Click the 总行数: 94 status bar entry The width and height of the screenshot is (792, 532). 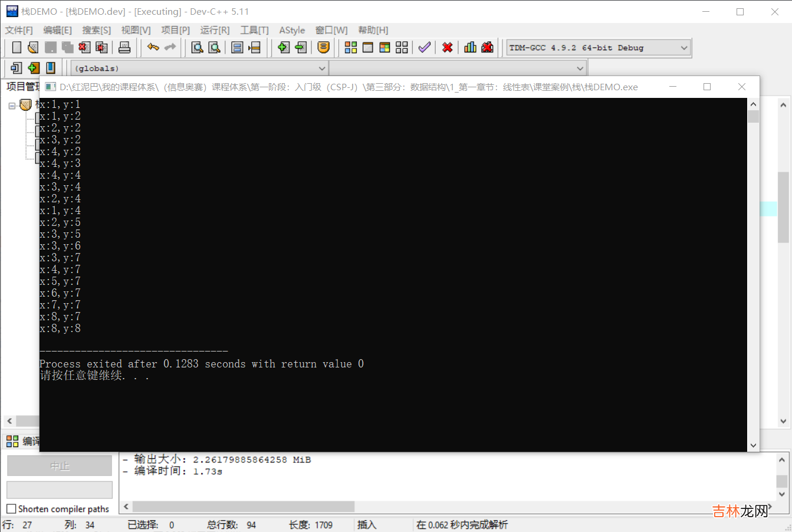point(232,525)
